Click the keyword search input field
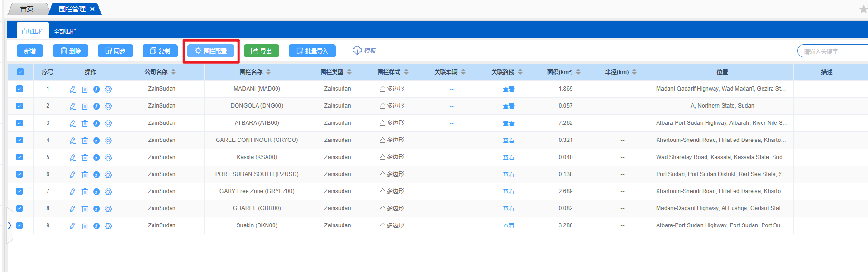This screenshot has width=868, height=272. tap(834, 51)
